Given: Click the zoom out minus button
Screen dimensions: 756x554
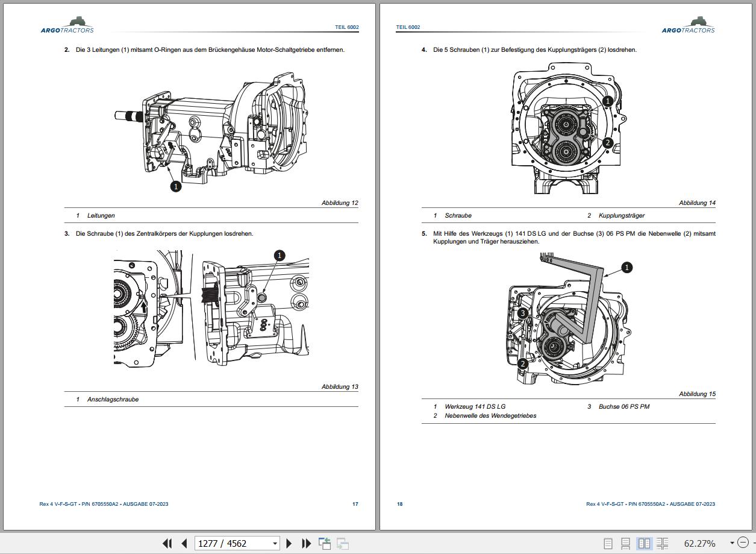Looking at the screenshot, I should point(743,543).
